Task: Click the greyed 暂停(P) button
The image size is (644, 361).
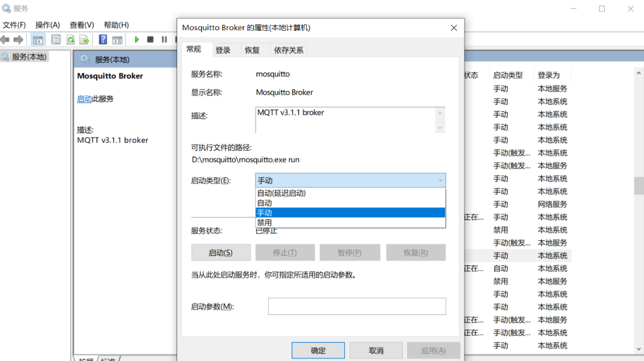Action: pos(349,252)
